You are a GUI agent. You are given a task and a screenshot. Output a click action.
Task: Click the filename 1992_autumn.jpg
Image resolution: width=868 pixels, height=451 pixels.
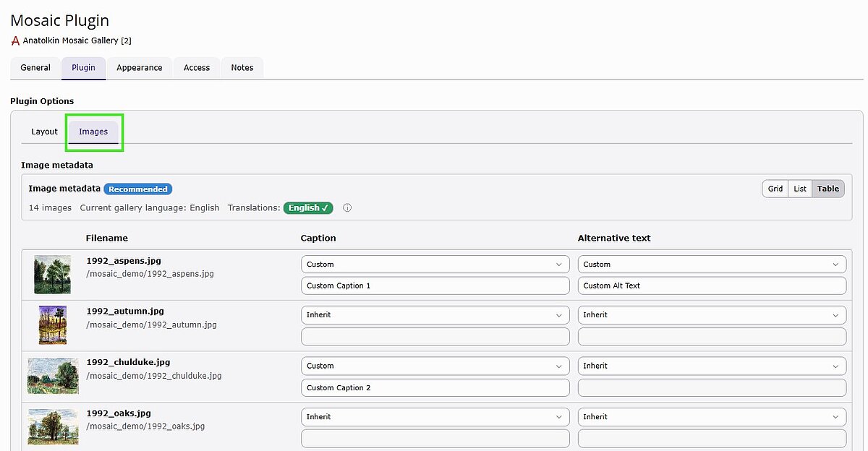point(125,312)
